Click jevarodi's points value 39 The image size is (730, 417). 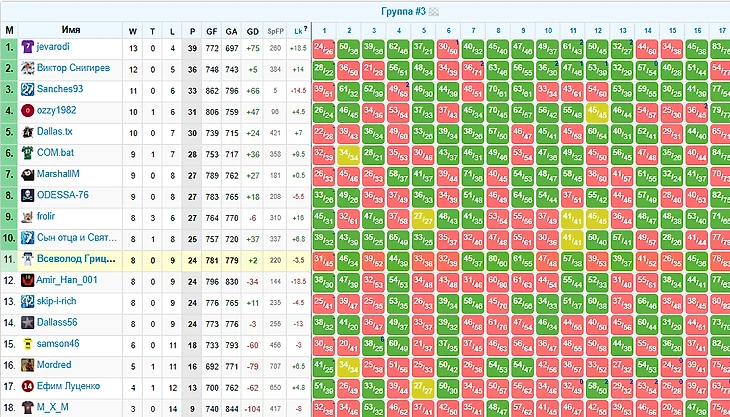(192, 49)
